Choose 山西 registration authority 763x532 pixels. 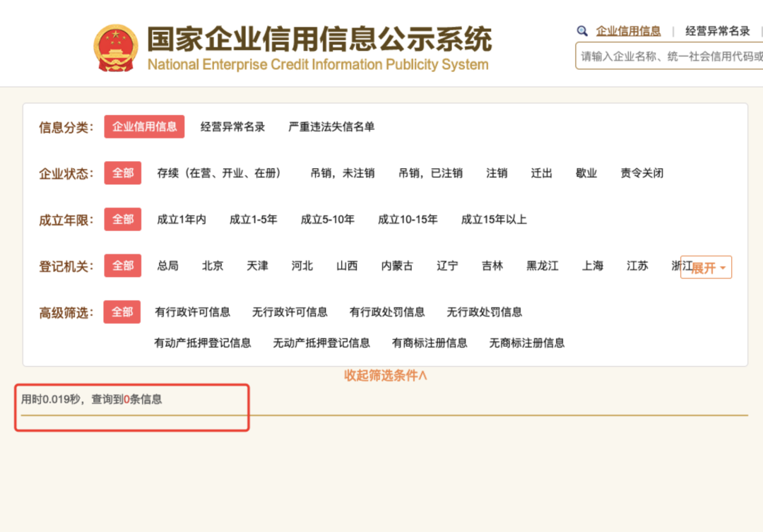point(347,266)
